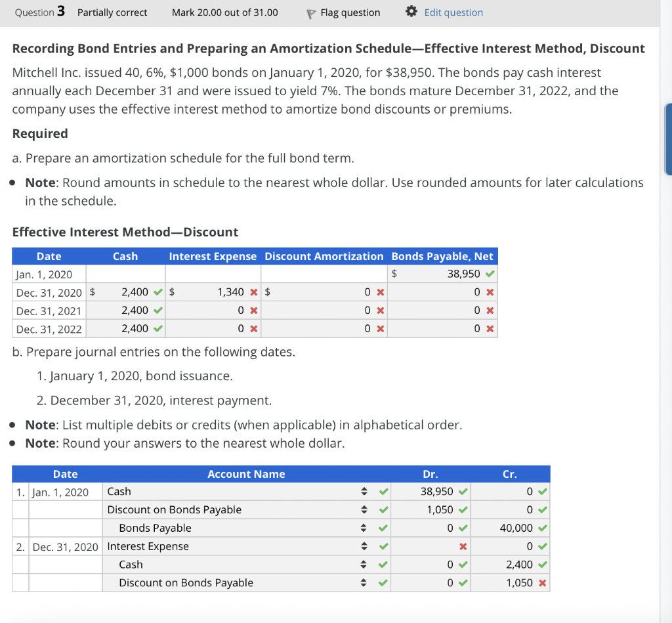The height and width of the screenshot is (623, 672).
Task: Click the red X on the 1,050 credit for Discount on Bonds Payable
Action: pyautogui.click(x=541, y=583)
